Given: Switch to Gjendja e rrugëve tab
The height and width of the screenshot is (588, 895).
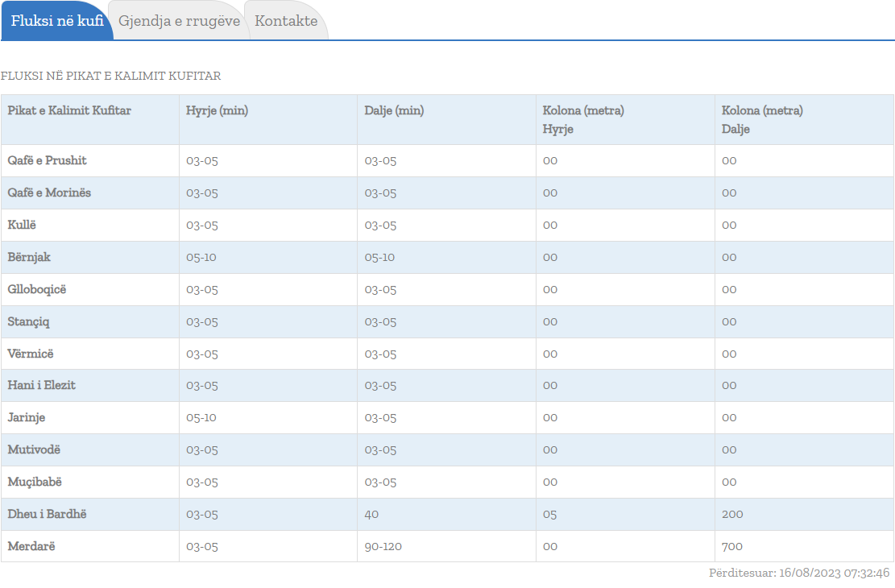Looking at the screenshot, I should point(179,21).
